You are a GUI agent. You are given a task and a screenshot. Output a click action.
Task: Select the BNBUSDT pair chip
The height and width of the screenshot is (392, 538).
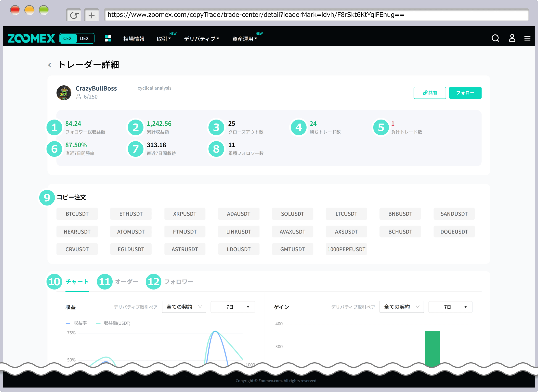click(x=400, y=214)
